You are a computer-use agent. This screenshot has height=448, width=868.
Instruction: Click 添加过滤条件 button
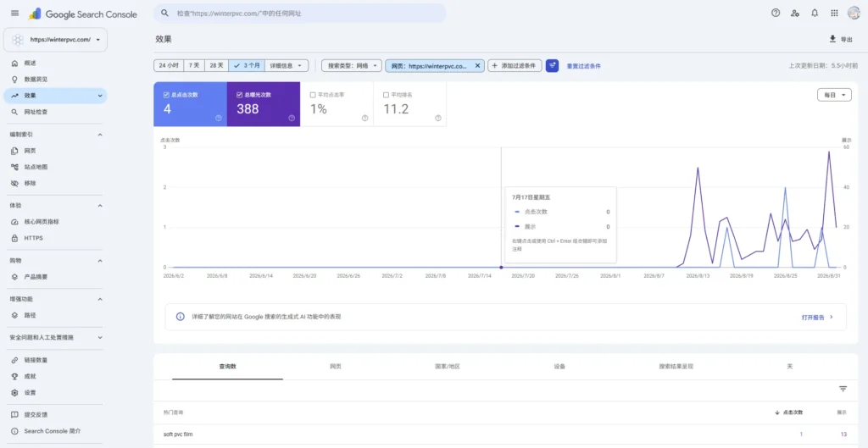click(x=515, y=66)
